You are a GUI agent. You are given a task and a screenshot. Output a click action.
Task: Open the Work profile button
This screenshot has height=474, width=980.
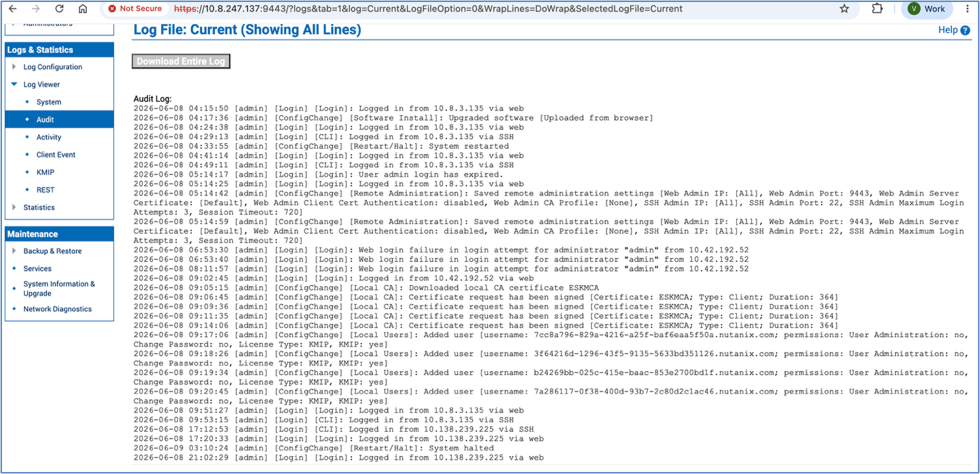coord(927,9)
